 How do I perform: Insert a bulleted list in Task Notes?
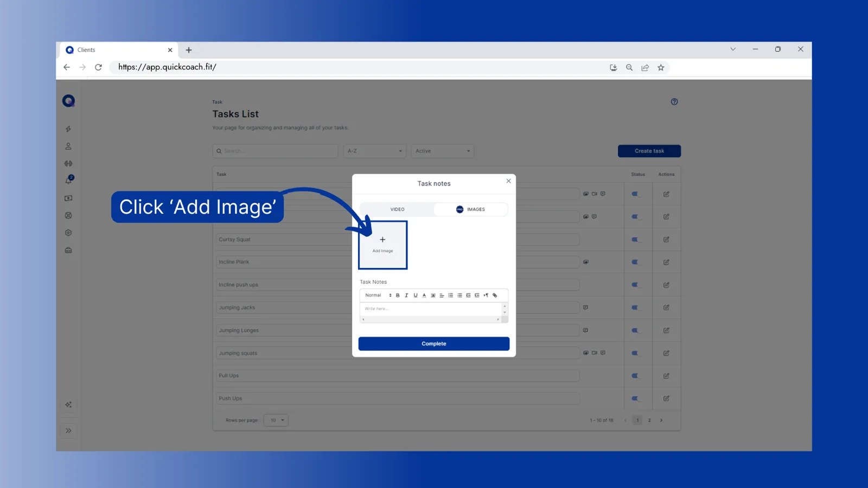click(x=459, y=296)
